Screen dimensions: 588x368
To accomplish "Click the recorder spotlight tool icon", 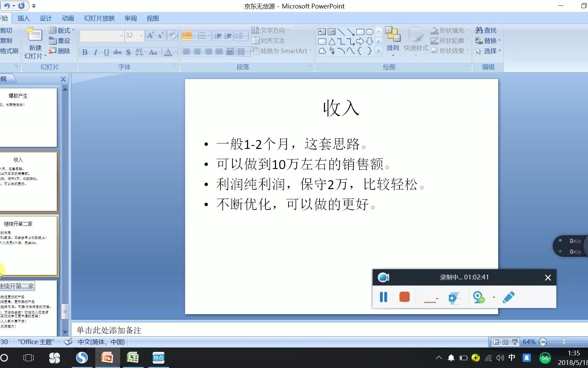I will click(454, 298).
